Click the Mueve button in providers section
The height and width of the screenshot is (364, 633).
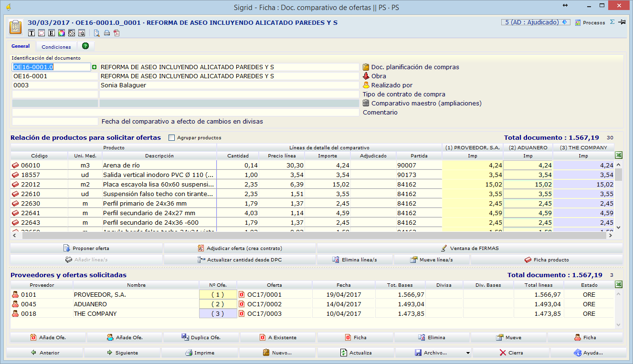508,337
